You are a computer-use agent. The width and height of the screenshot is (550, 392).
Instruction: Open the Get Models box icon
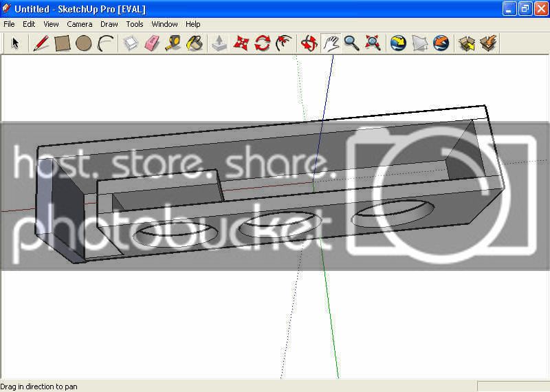tap(467, 43)
